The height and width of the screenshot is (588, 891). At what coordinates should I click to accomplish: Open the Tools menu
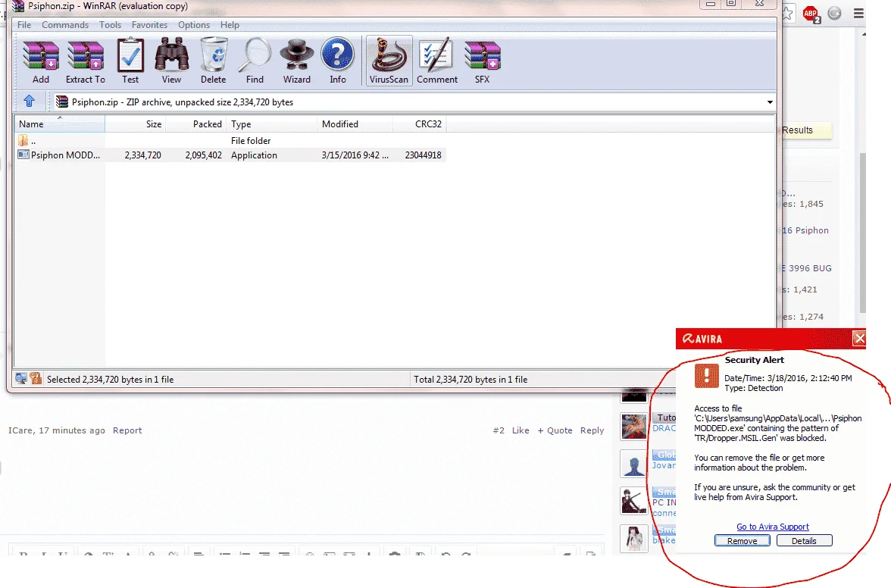(x=110, y=25)
